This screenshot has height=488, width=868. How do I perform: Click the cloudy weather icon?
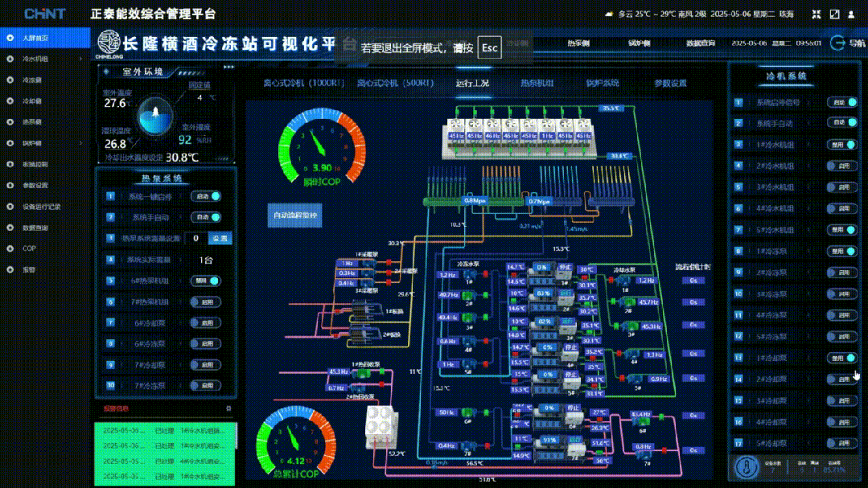(x=609, y=14)
